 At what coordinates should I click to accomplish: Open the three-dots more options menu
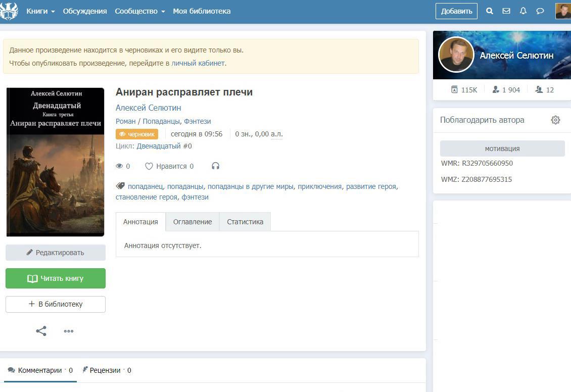coord(69,331)
